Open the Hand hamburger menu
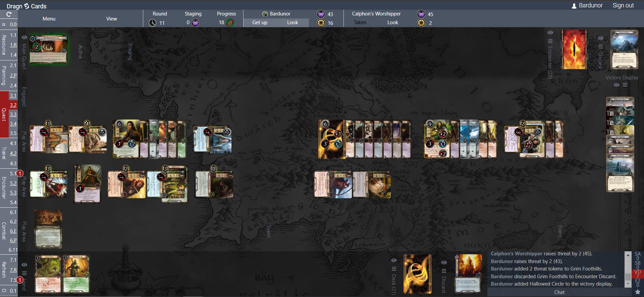The width and height of the screenshot is (644, 297). tap(24, 273)
